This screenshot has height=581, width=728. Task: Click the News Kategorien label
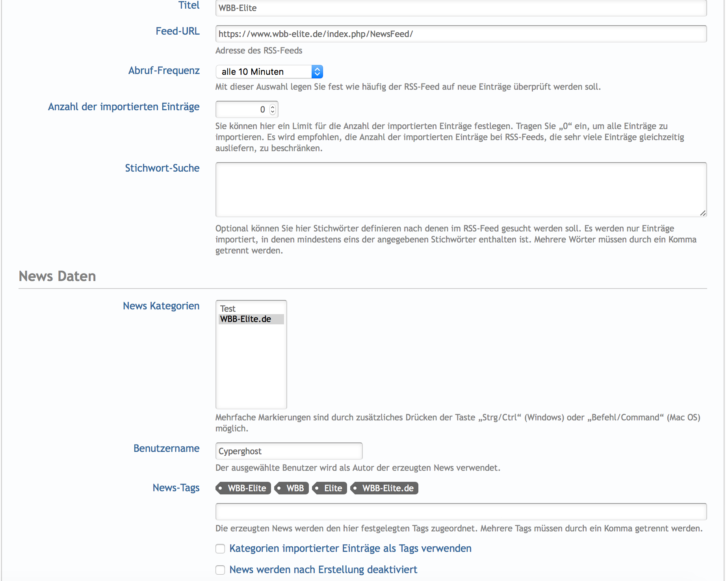161,306
